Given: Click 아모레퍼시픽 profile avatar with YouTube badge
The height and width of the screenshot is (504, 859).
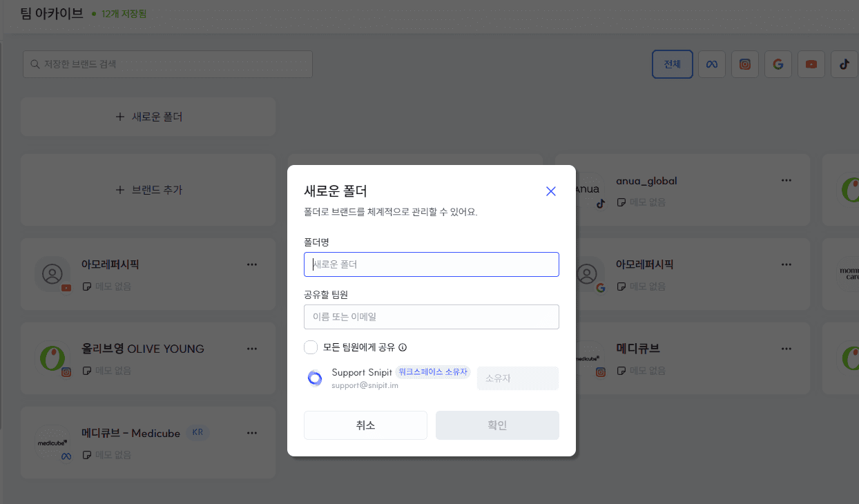Looking at the screenshot, I should point(53,274).
